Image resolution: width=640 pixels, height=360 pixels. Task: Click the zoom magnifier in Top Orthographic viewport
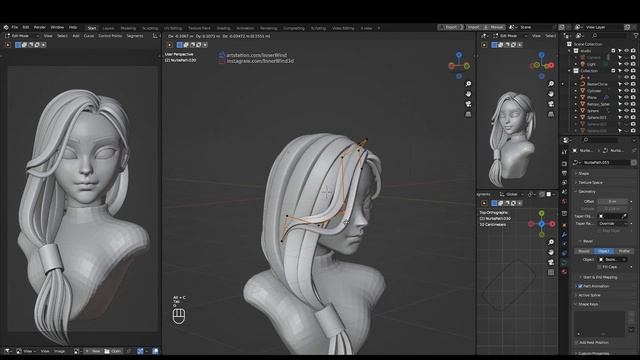(x=551, y=242)
